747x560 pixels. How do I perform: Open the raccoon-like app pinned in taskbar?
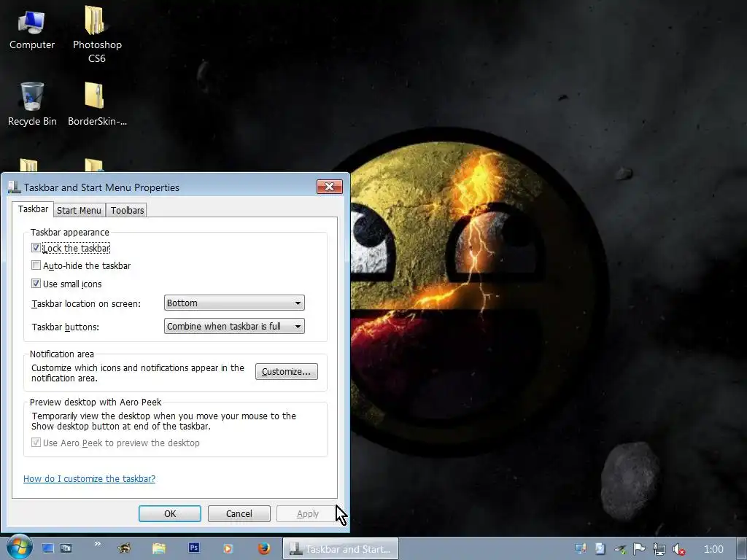(x=124, y=548)
